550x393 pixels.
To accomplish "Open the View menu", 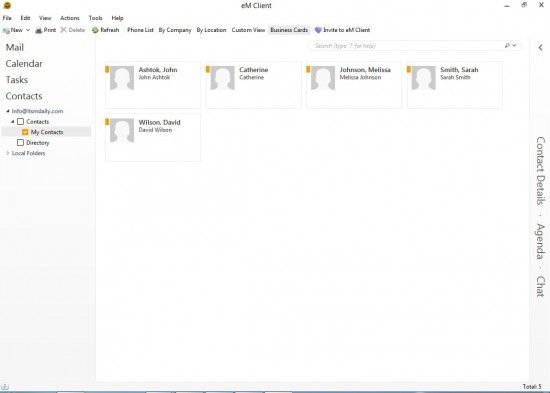I will click(x=45, y=18).
